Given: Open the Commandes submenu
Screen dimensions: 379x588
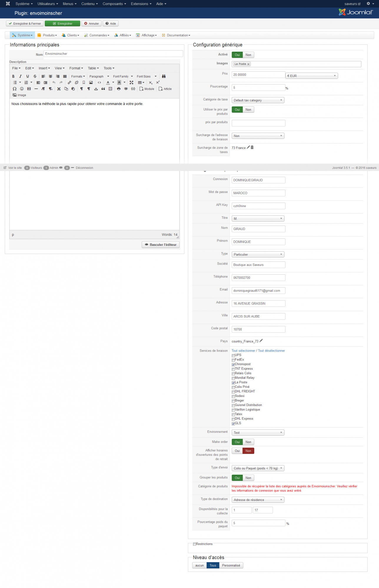Looking at the screenshot, I should (x=97, y=35).
